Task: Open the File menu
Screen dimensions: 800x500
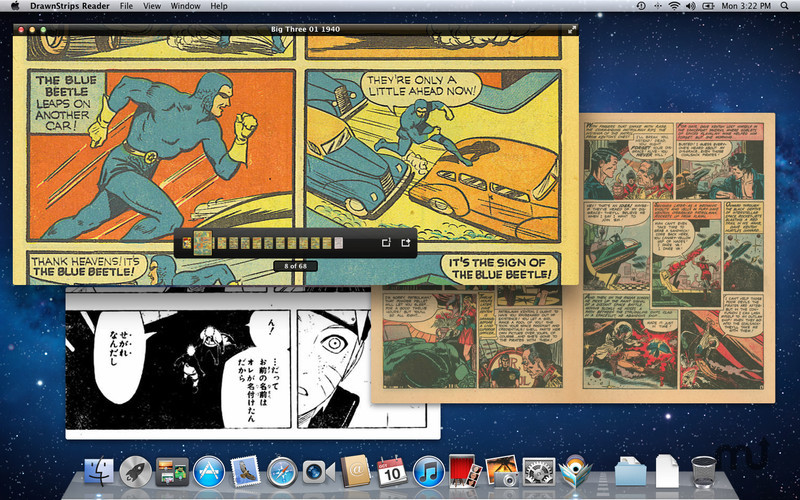Action: pos(126,6)
